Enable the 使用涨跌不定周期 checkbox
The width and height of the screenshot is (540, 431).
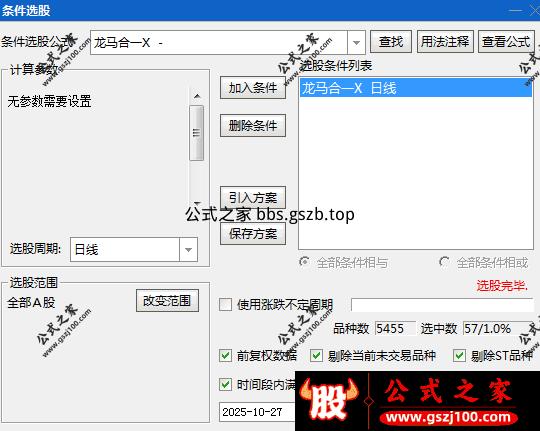(x=226, y=305)
